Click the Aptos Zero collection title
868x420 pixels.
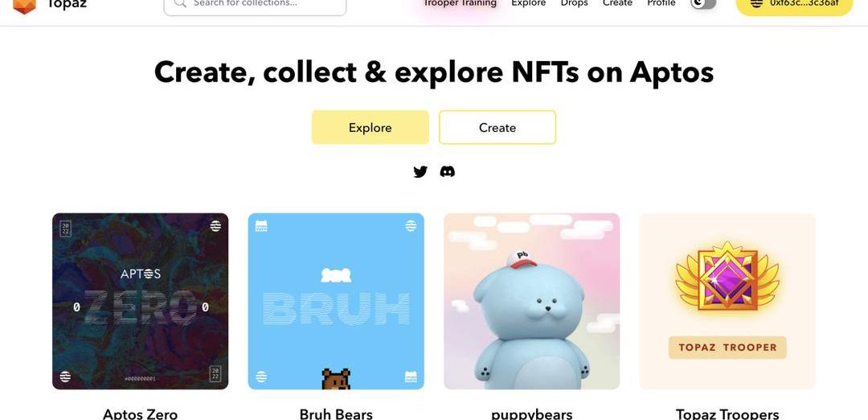tap(140, 414)
